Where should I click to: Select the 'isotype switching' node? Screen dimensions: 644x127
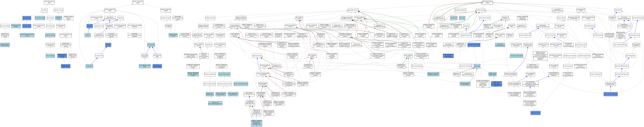[x=535, y=113]
